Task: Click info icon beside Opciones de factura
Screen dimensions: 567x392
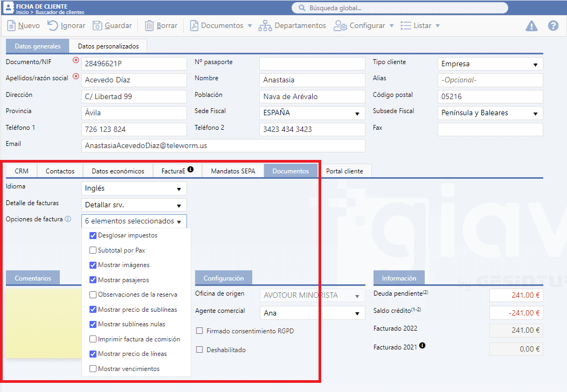Action: [67, 219]
